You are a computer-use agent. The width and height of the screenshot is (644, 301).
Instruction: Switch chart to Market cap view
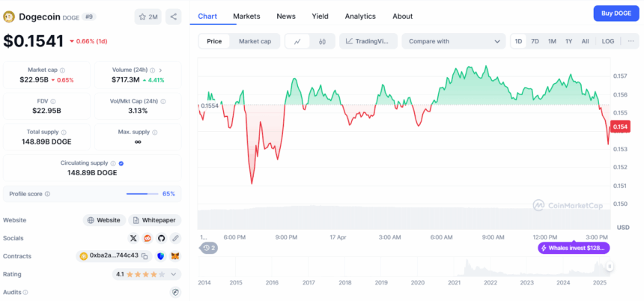tap(255, 41)
